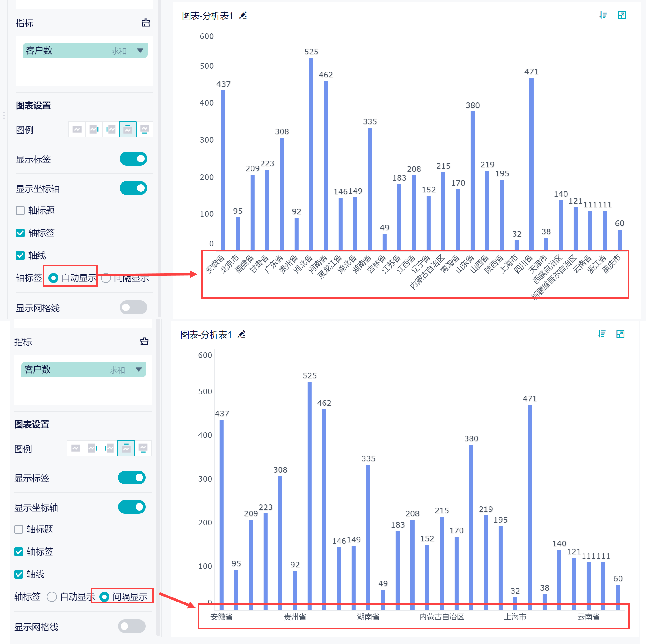This screenshot has height=644, width=646.
Task: Place legend at top in lower panel
Action: (126, 448)
